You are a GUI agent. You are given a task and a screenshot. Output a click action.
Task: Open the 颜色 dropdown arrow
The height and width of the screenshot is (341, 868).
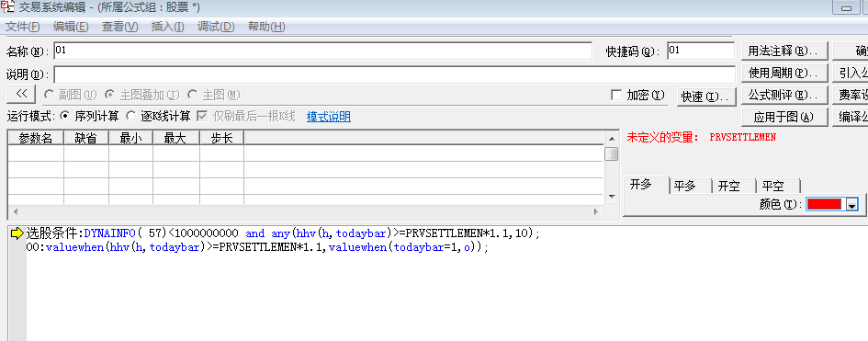click(x=852, y=204)
